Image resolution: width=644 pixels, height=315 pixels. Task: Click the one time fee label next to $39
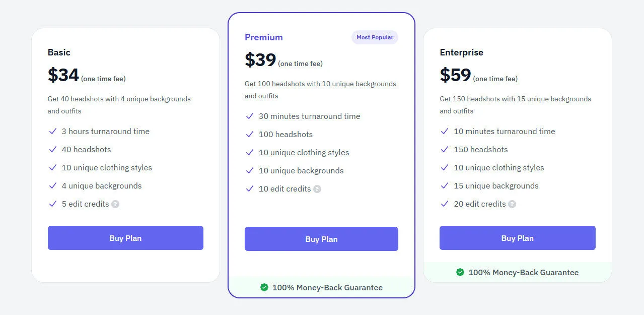[x=302, y=64]
